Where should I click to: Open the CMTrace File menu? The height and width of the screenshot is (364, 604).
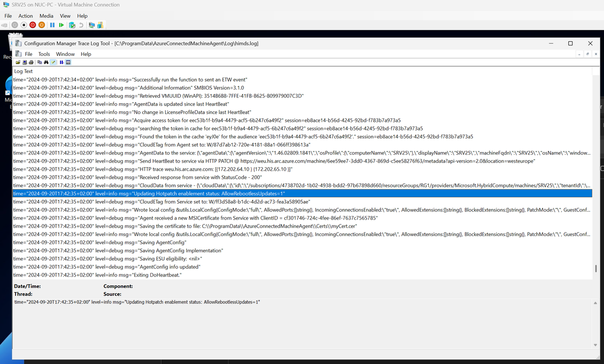(x=29, y=54)
